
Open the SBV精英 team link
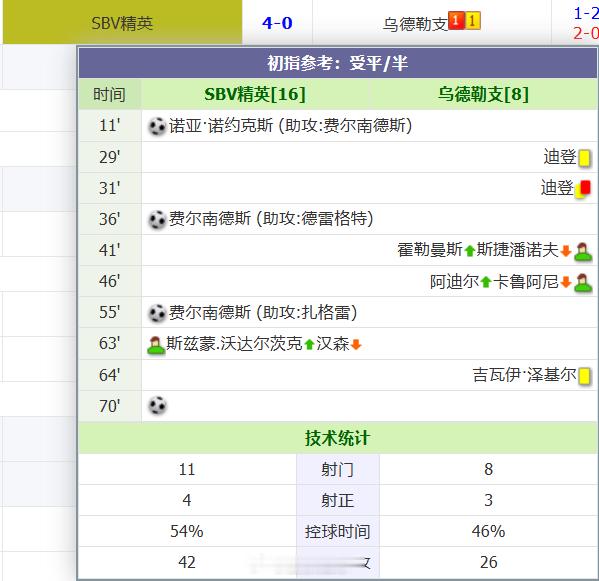click(122, 24)
